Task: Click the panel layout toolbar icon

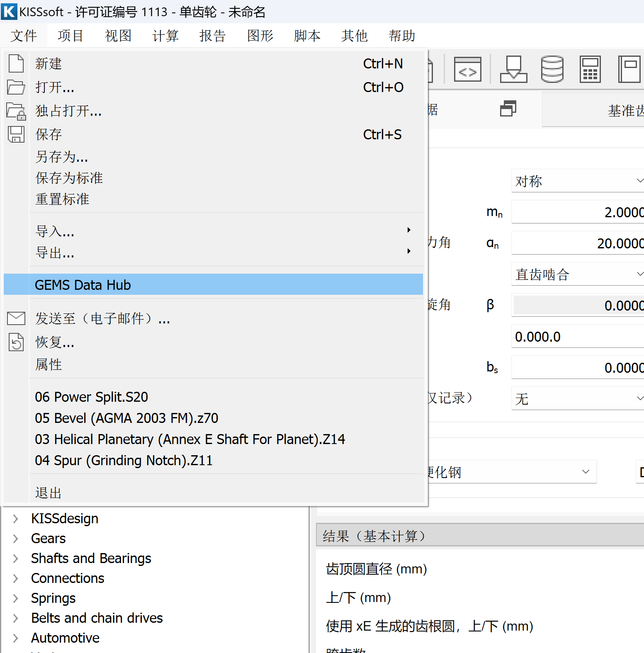Action: [629, 69]
